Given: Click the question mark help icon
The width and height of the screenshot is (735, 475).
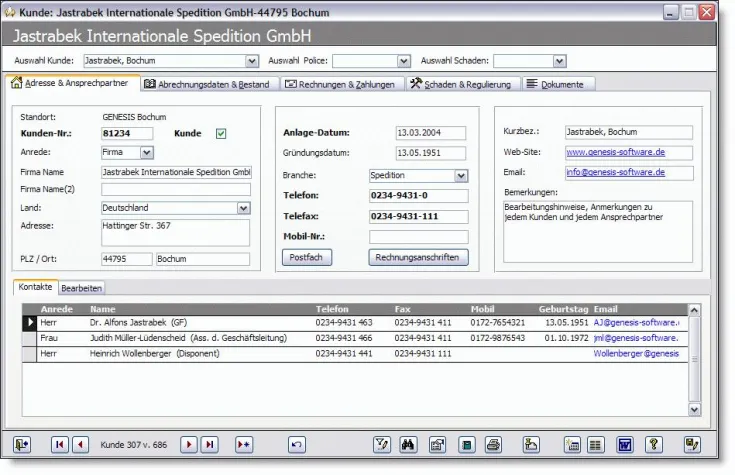Looking at the screenshot, I should pos(655,444).
